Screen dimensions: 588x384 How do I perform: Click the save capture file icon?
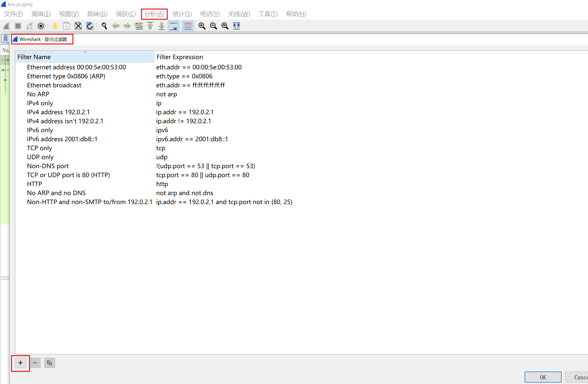pos(67,26)
